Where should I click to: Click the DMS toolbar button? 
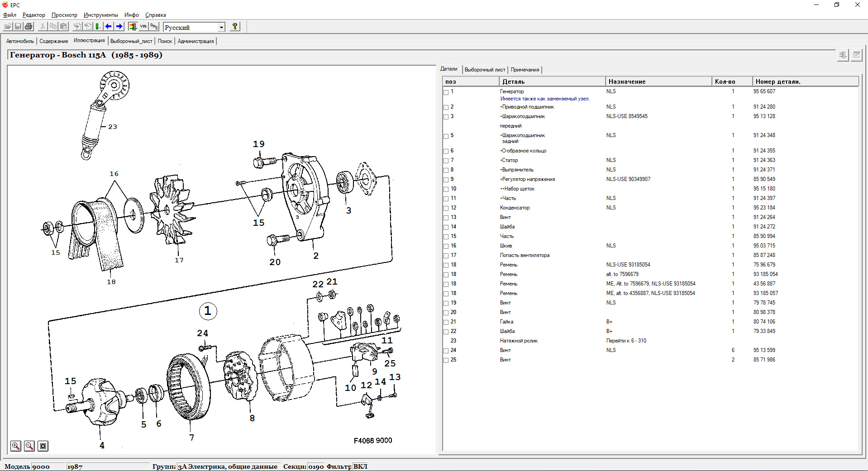(154, 27)
